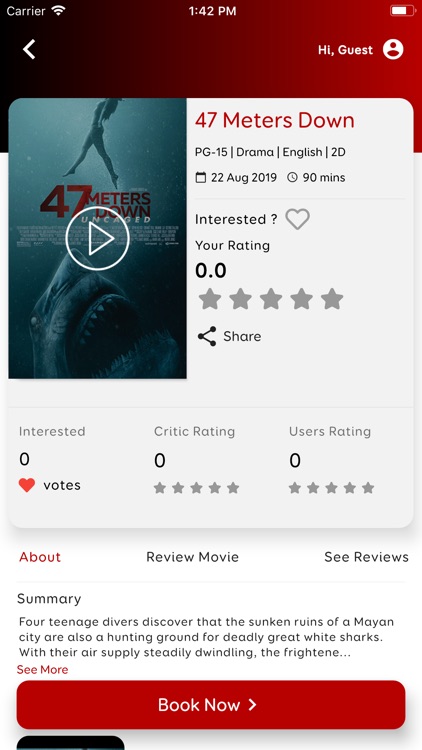Screen dimensions: 422x750
Task: Click the clock icon beside 90 mins
Action: [292, 177]
